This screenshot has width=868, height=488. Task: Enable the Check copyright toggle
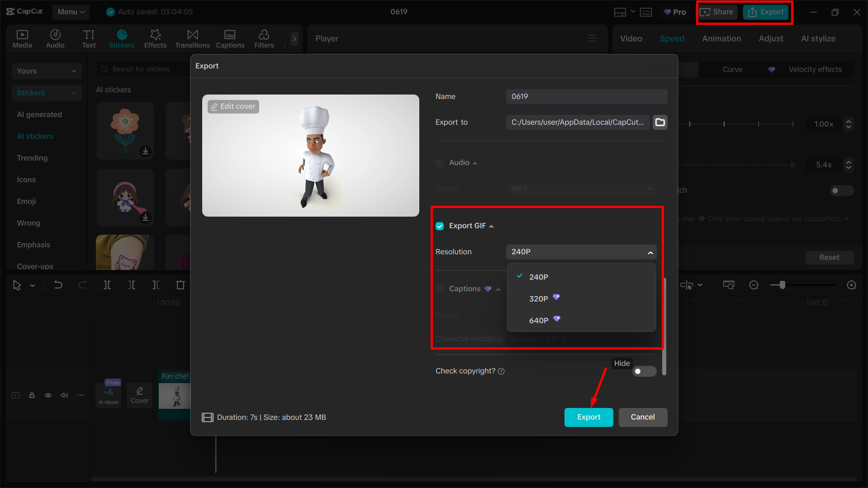click(644, 371)
